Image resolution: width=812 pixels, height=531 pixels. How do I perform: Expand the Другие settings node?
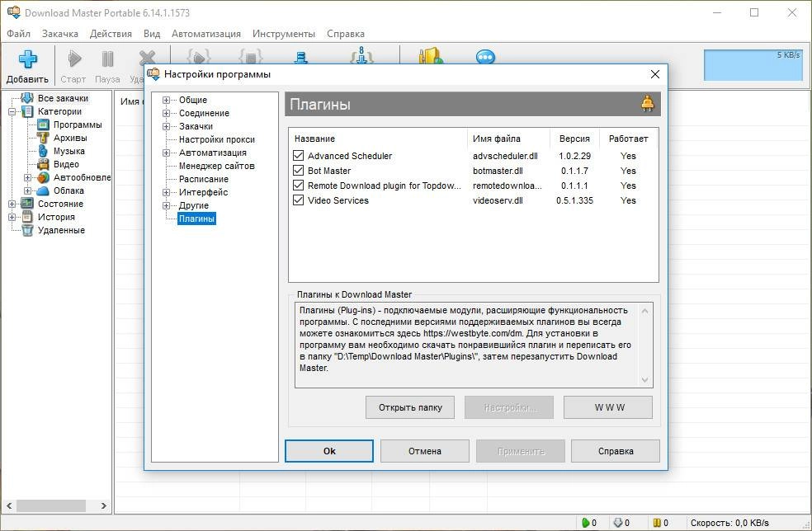click(x=166, y=205)
